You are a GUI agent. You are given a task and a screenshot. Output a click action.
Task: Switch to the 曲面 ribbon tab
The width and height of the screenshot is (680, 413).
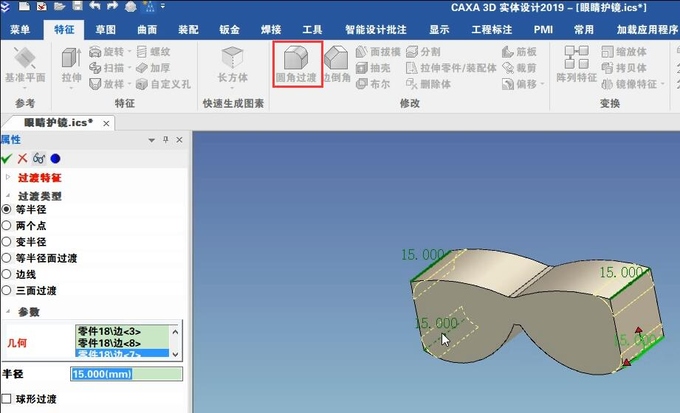pyautogui.click(x=147, y=30)
